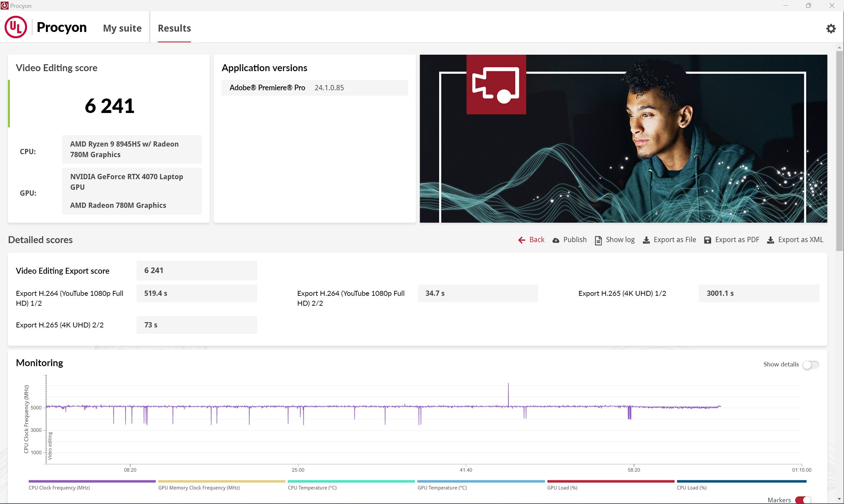Click the Export as XML download icon
The height and width of the screenshot is (504, 844).
770,240
